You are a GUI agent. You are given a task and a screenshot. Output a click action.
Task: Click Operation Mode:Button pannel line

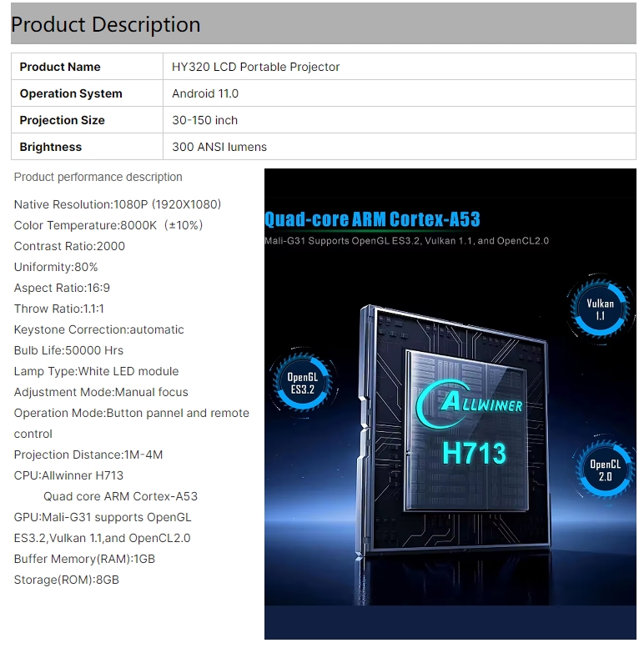[132, 423]
